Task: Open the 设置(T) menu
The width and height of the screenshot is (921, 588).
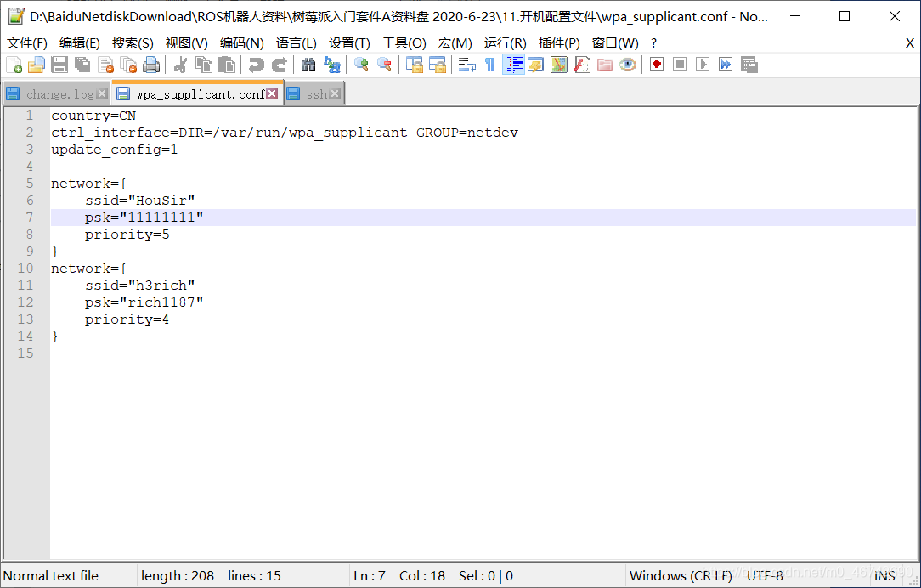Action: [349, 42]
